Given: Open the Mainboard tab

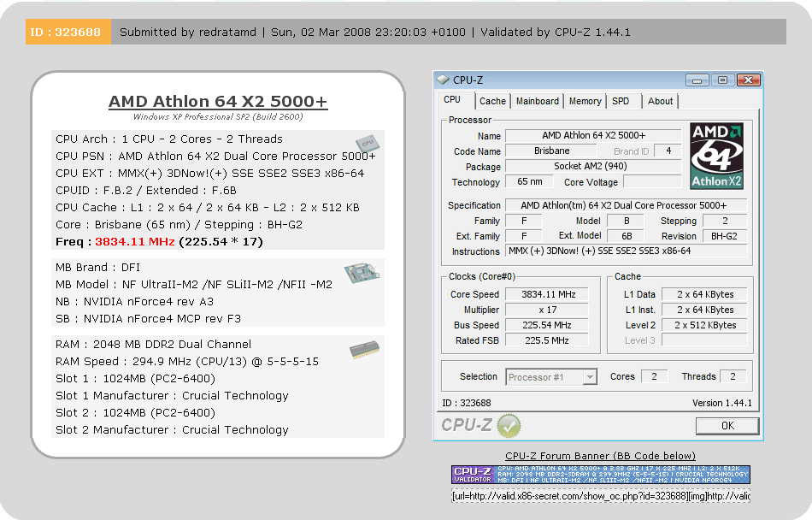Looking at the screenshot, I should pos(537,101).
